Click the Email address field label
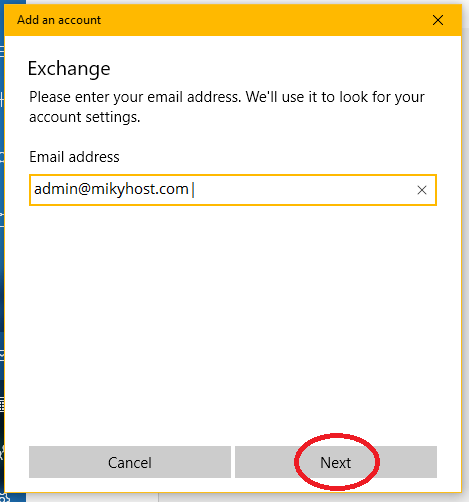The height and width of the screenshot is (502, 469). click(x=74, y=157)
